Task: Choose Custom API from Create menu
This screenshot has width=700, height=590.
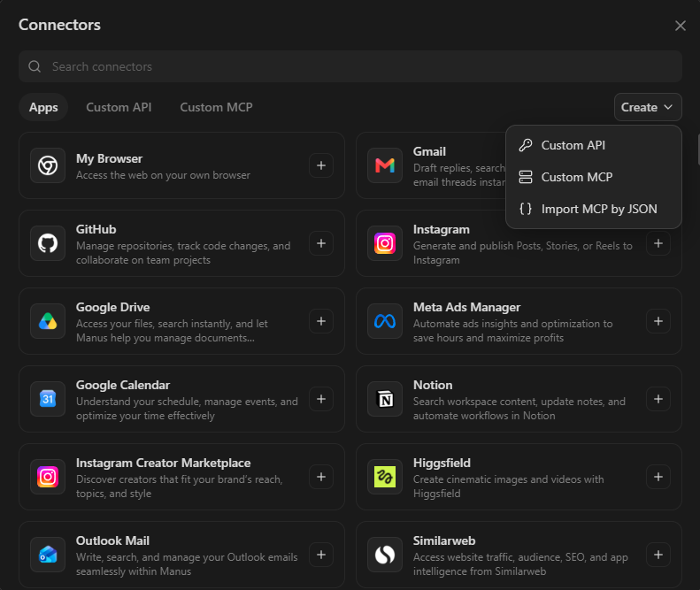Action: tap(594, 145)
